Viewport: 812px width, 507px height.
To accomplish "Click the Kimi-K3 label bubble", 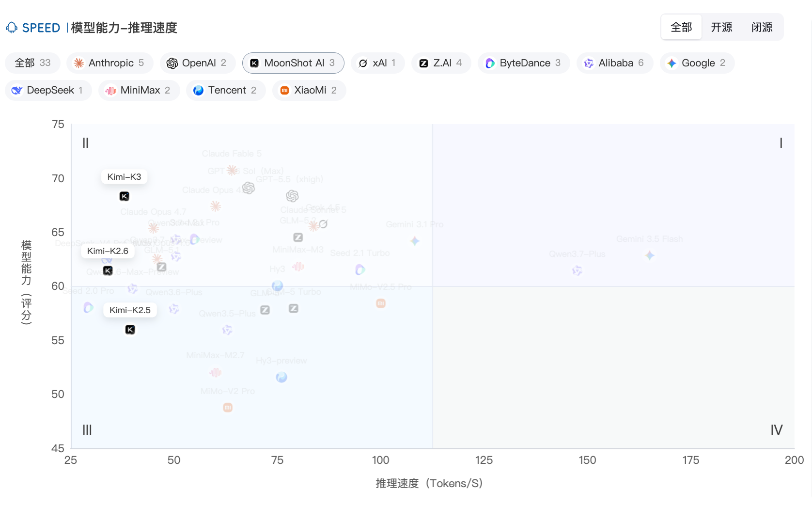I will 125,177.
